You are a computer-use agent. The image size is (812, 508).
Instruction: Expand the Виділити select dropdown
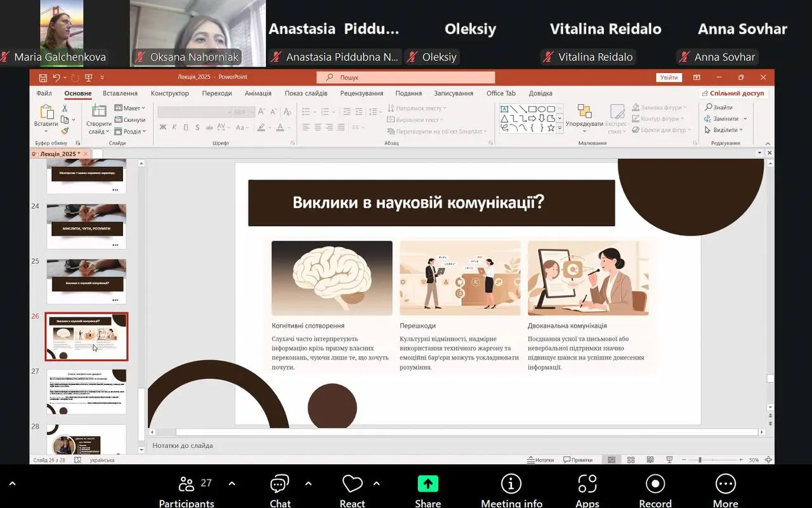coord(725,130)
